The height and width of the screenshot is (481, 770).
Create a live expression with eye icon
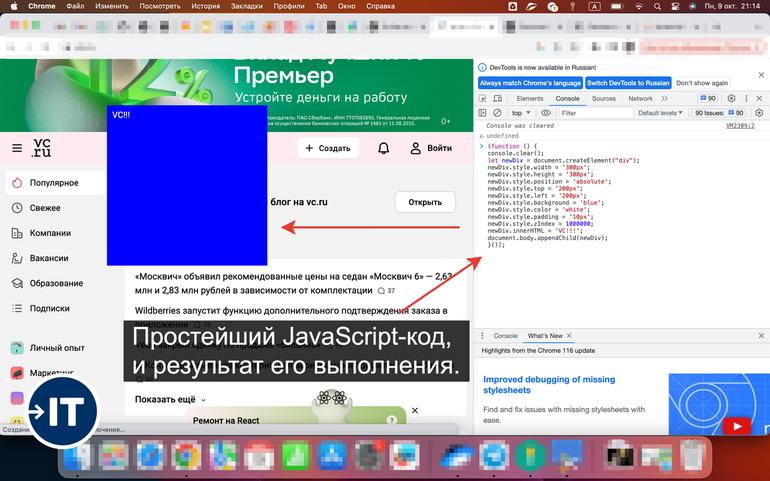pyautogui.click(x=546, y=113)
